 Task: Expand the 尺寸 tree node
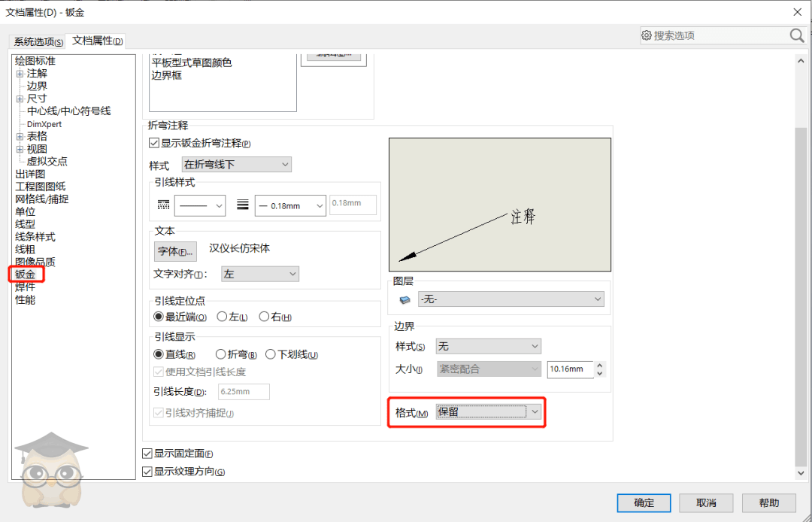(x=20, y=99)
